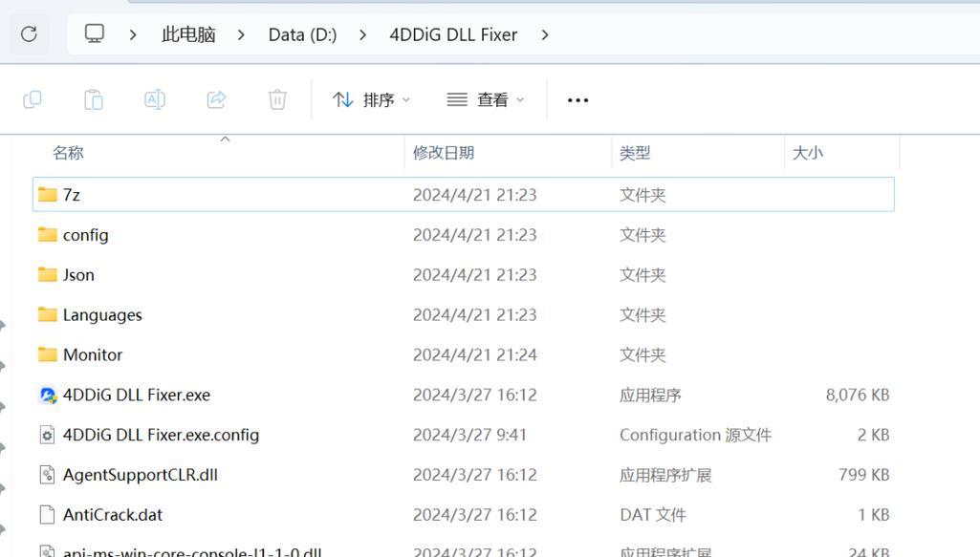Click the Paste icon in the toolbar

[93, 99]
